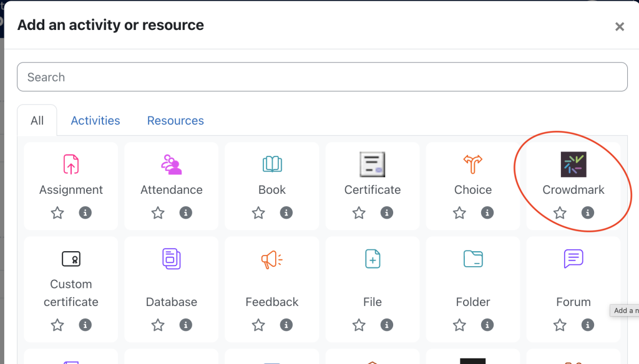Click the Database label text

(172, 302)
